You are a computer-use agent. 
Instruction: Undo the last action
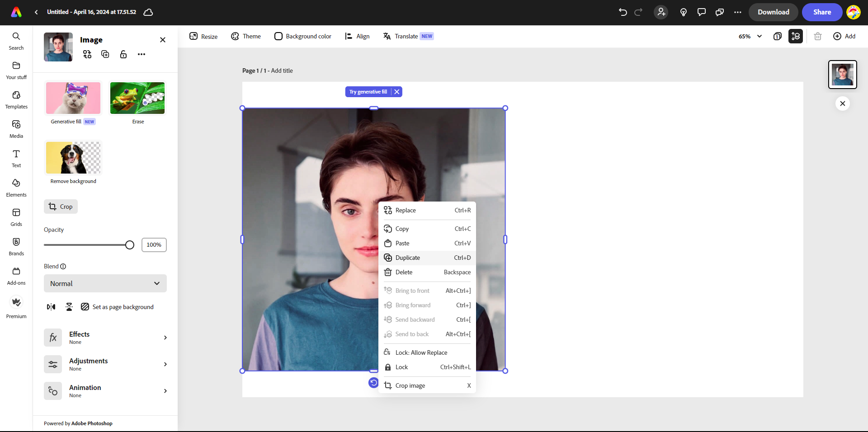[x=623, y=12]
